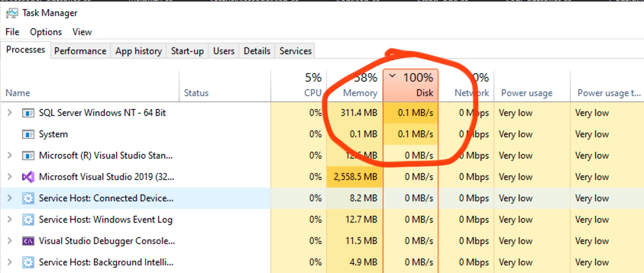The height and width of the screenshot is (273, 644).
Task: Expand Service Host: Connected Device row
Action: point(10,198)
